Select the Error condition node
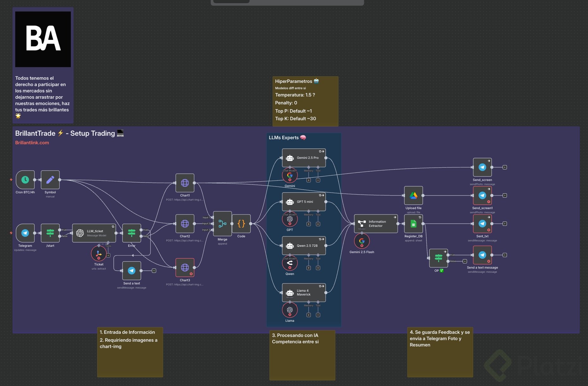The width and height of the screenshot is (588, 386). [x=132, y=233]
